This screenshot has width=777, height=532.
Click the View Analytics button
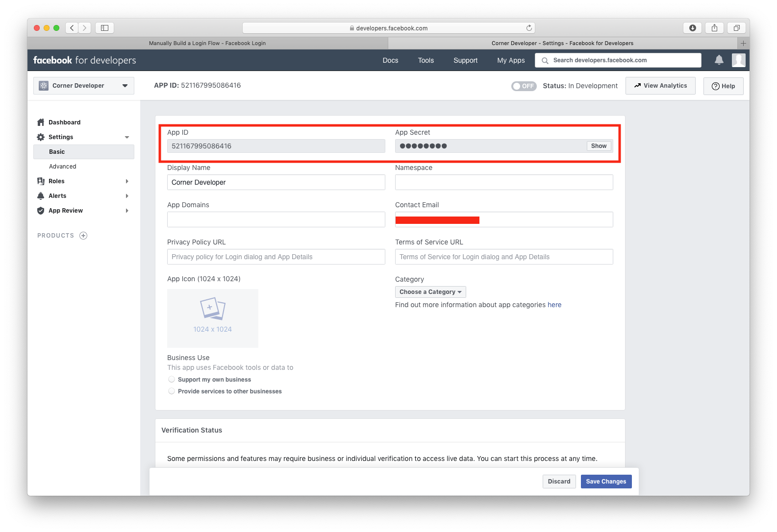point(660,86)
